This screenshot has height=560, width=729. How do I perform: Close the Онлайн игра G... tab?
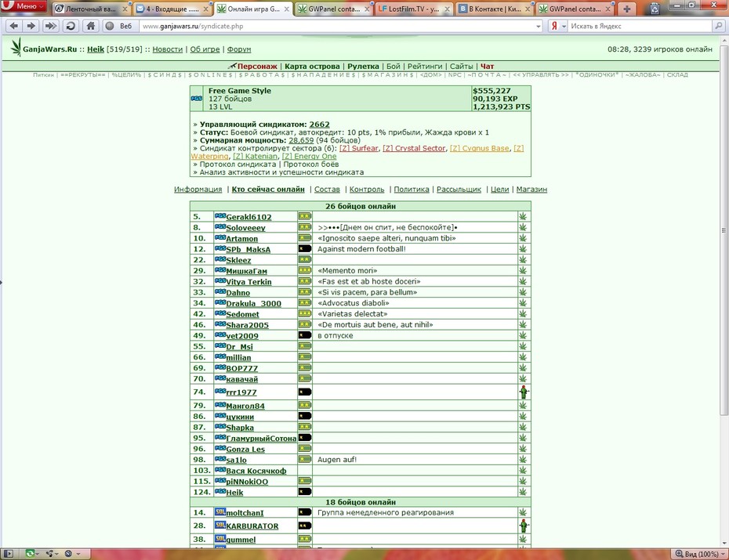pos(287,9)
